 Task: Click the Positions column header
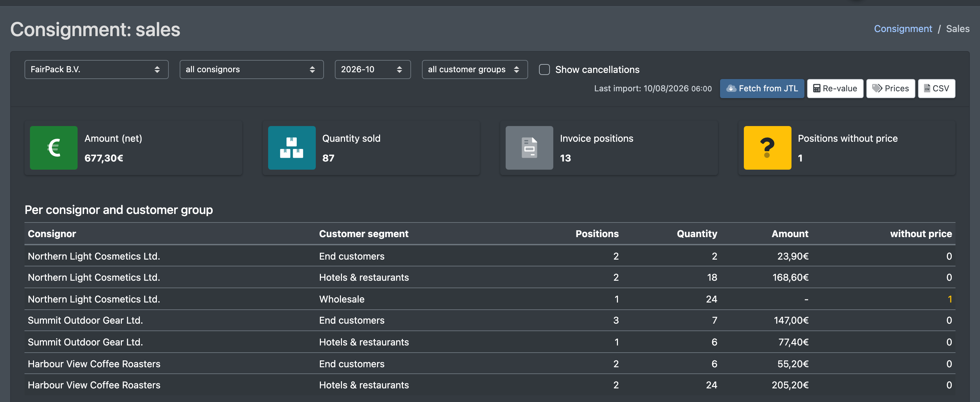(597, 234)
